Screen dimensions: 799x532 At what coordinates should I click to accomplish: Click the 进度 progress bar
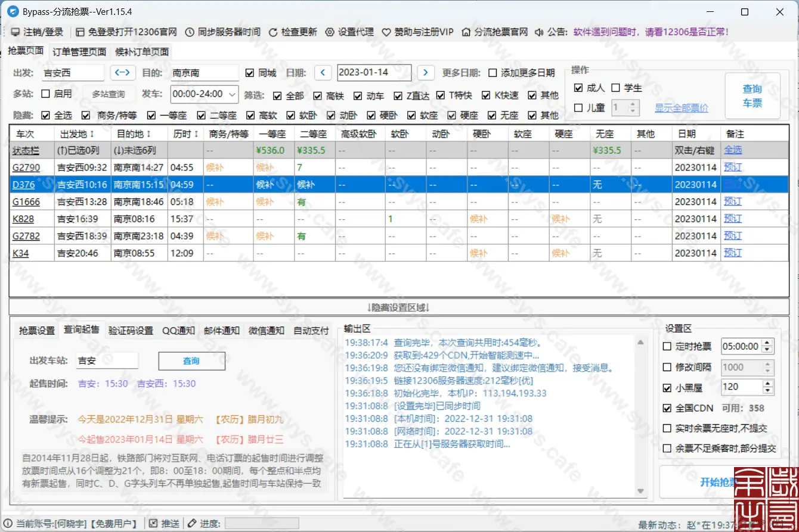point(262,523)
